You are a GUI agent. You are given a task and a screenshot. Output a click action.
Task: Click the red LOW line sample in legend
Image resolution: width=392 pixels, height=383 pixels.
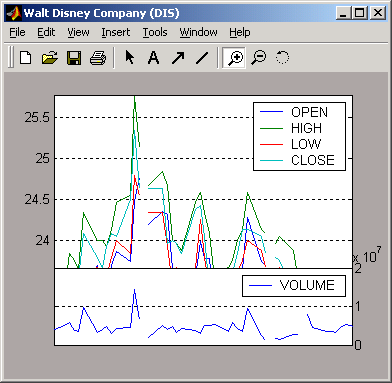(271, 144)
